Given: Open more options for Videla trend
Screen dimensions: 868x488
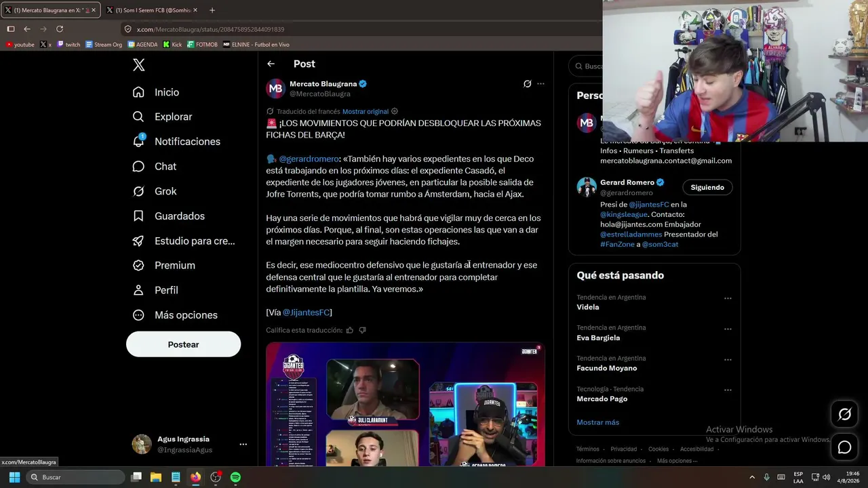Looking at the screenshot, I should pyautogui.click(x=728, y=298).
